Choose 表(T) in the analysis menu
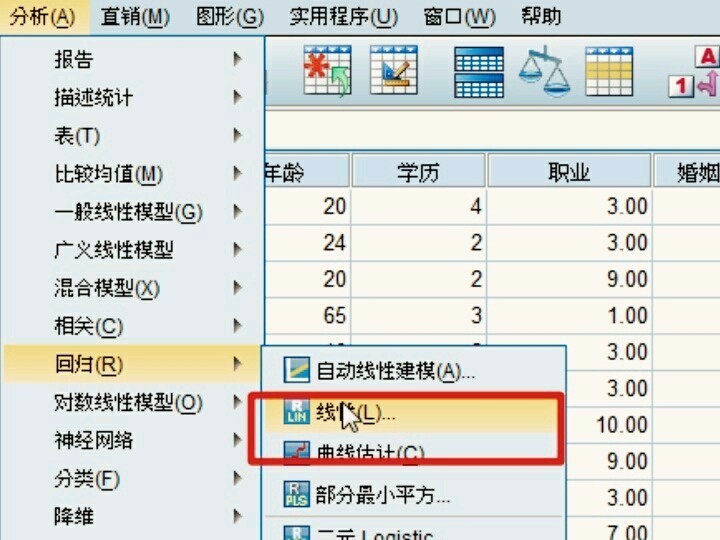This screenshot has width=720, height=540. click(132, 135)
